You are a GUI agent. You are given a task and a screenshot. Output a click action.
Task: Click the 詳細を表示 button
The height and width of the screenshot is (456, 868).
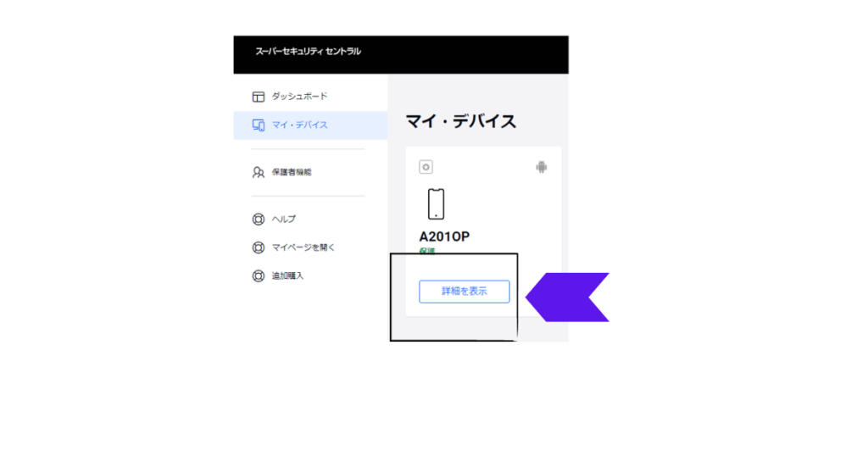coord(465,292)
